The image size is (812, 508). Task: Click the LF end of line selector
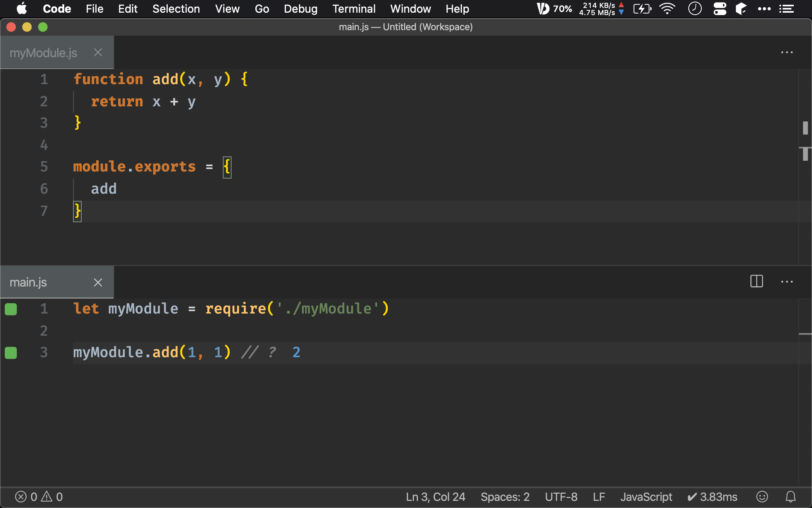(x=599, y=496)
